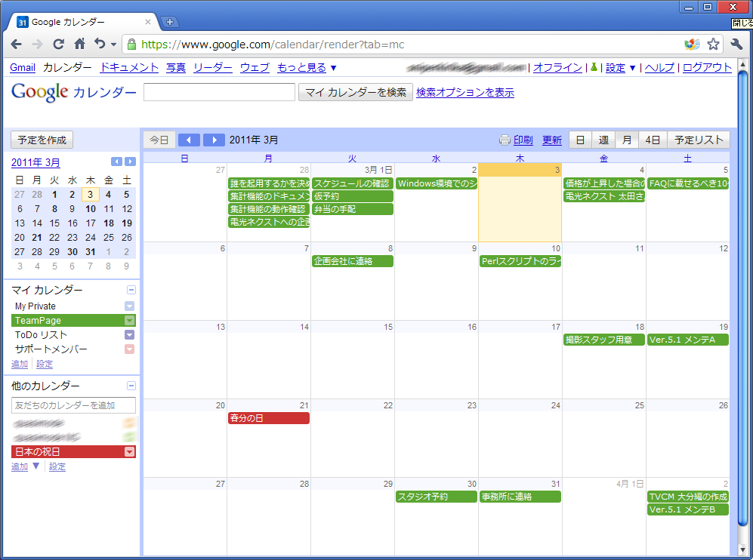The width and height of the screenshot is (753, 560).
Task: Click the 予定を作成 button
Action: 42,140
